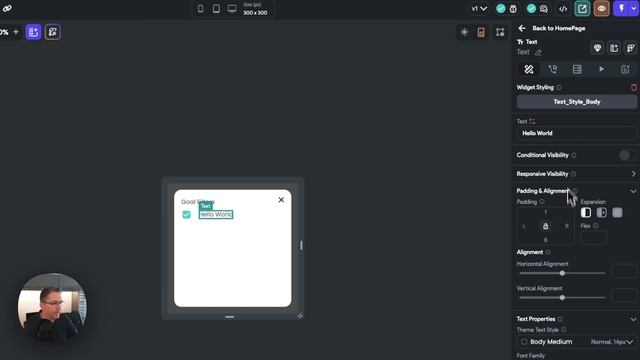Select the properties design tab
This screenshot has height=360, width=640.
click(529, 69)
